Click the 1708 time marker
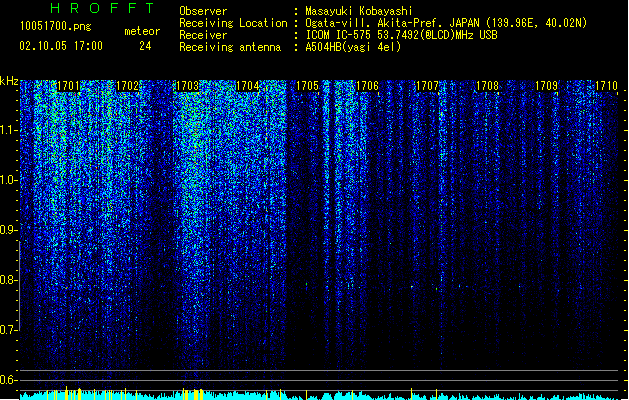 (487, 86)
